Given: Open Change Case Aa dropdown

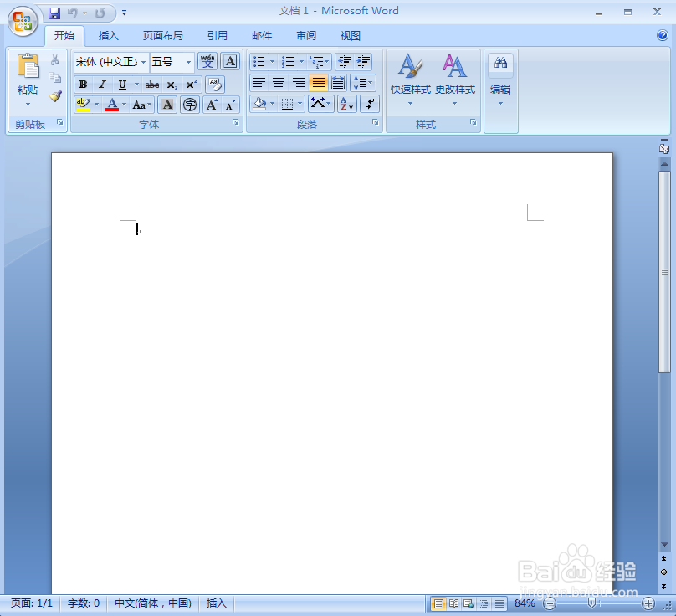Looking at the screenshot, I should (x=141, y=105).
